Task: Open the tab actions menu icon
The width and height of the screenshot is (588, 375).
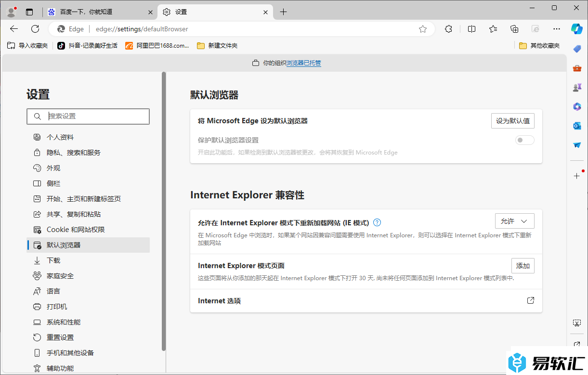Action: 29,12
